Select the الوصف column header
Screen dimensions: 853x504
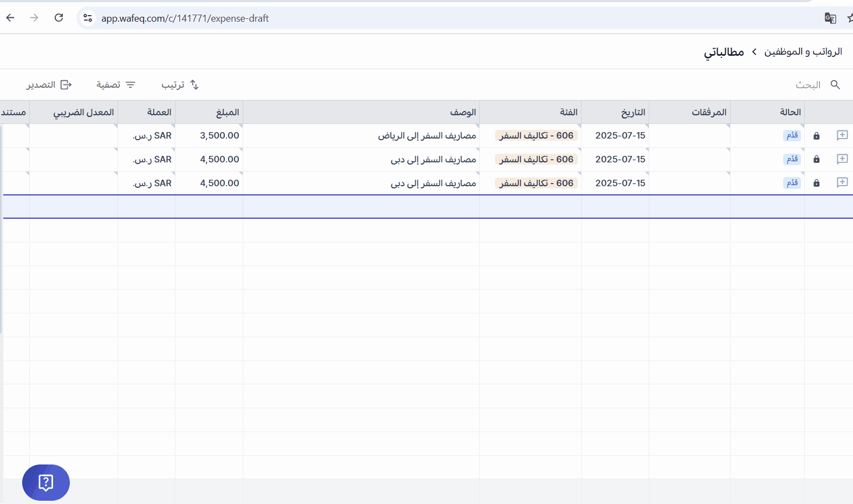coord(361,112)
